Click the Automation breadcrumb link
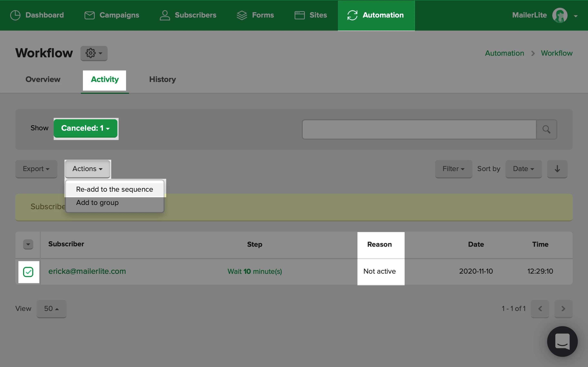 click(x=504, y=53)
